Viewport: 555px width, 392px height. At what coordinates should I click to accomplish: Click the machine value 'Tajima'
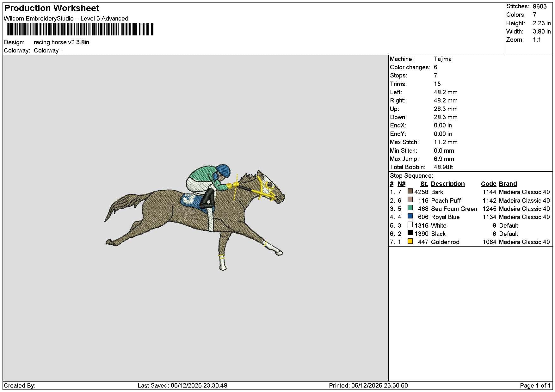[442, 59]
